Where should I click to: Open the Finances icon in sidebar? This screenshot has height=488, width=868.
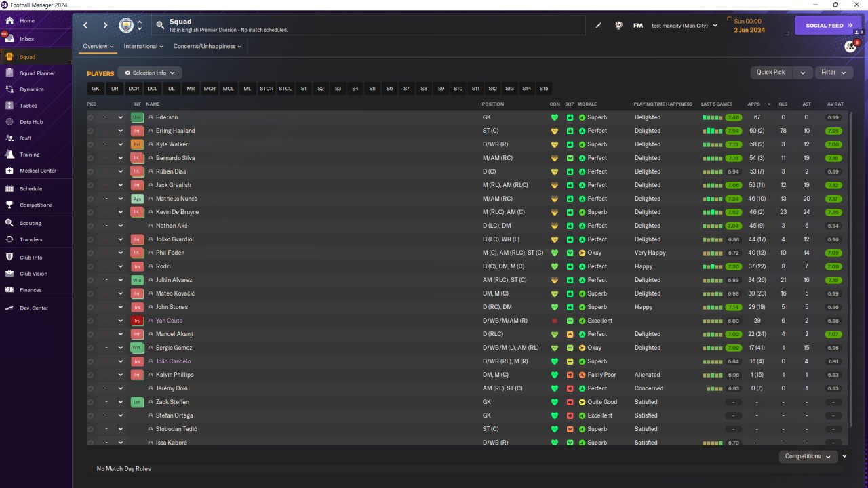[9, 290]
